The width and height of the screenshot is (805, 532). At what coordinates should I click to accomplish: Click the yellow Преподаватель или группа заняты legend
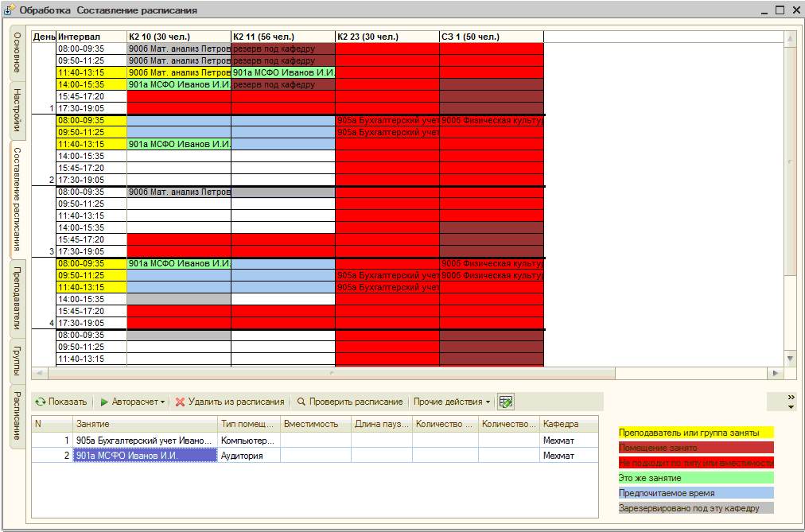696,433
